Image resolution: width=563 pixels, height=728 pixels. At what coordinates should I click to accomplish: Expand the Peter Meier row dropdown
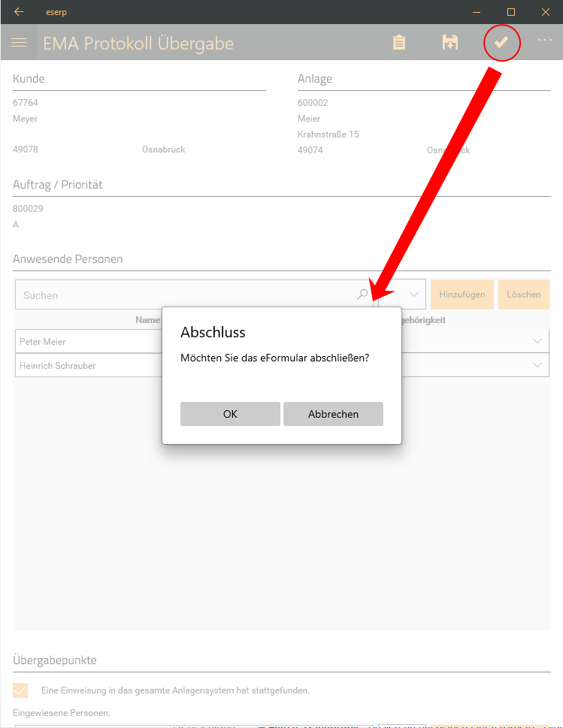tap(537, 341)
